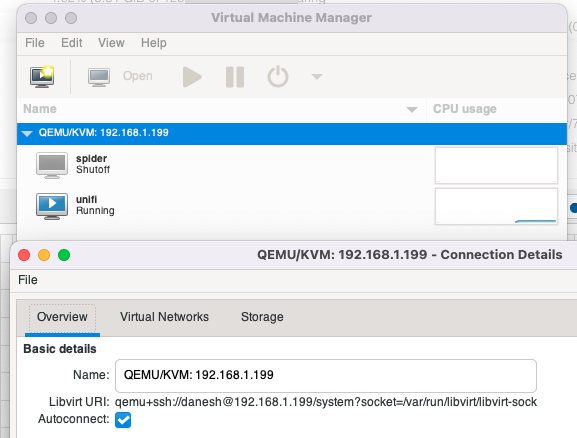Open File menu in Virtual Machine Manager
Viewport: 577px width, 438px height.
click(35, 43)
